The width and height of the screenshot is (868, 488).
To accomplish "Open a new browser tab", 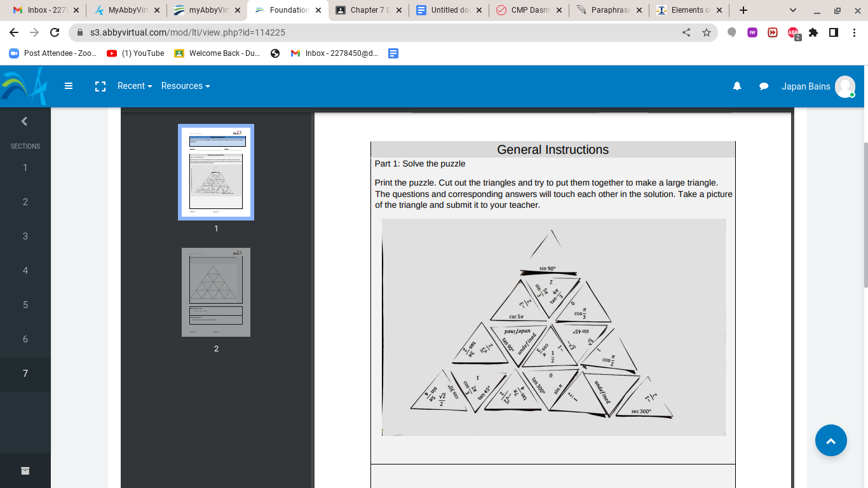I will (743, 10).
